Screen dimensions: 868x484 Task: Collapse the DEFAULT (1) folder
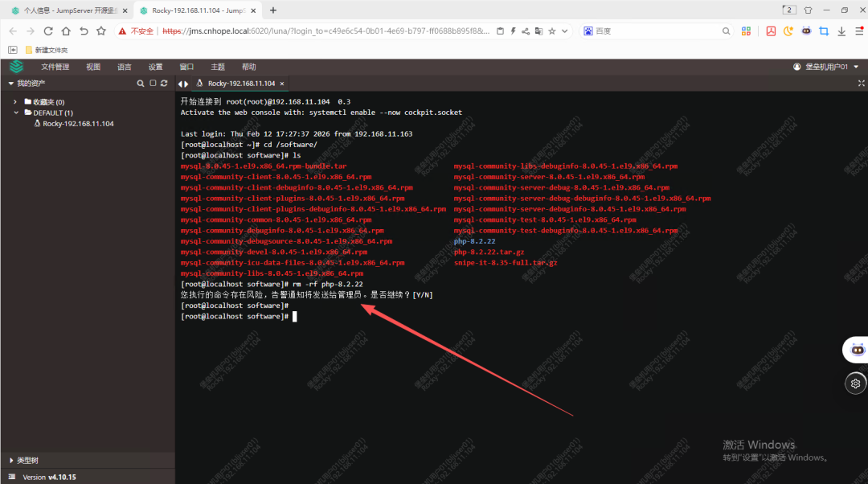point(16,113)
